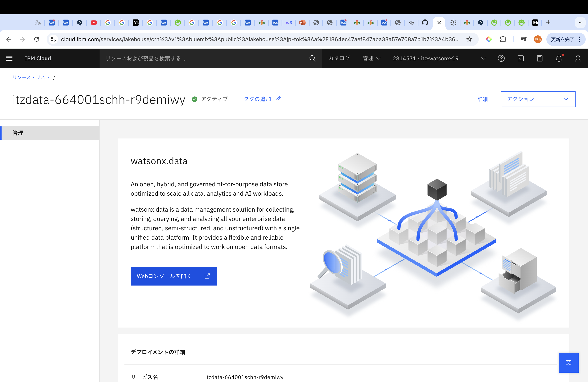Screen dimensions: 588x382
Task: Bookmark page with the star icon
Action: point(469,39)
